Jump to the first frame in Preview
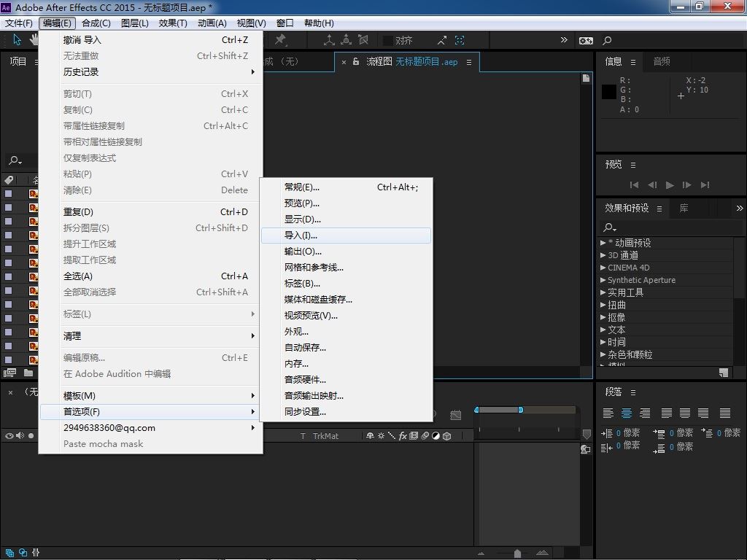747x560 pixels. [634, 184]
